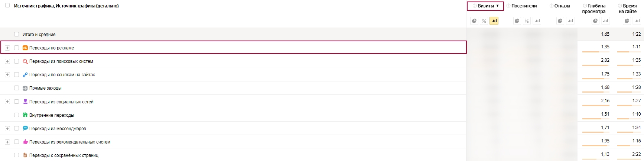The width and height of the screenshot is (644, 161).
Task: Open help hint next to Посетители
Action: point(508,6)
